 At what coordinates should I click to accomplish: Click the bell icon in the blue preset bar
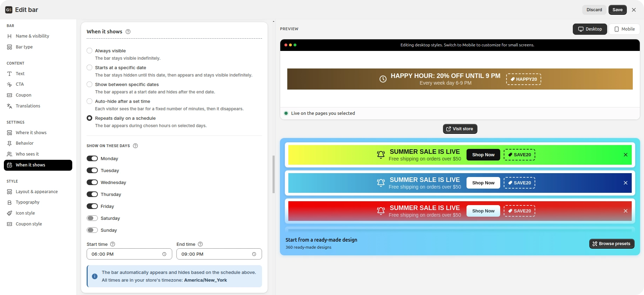pos(381,183)
